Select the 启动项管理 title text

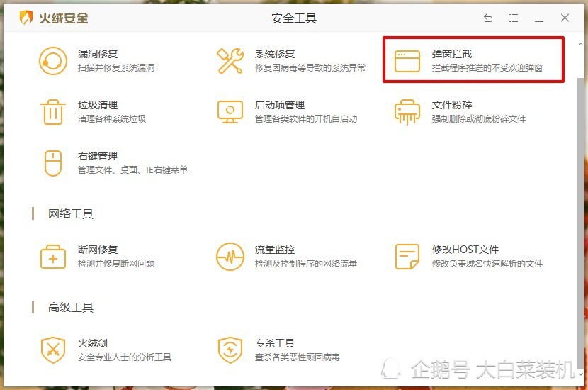tap(280, 105)
